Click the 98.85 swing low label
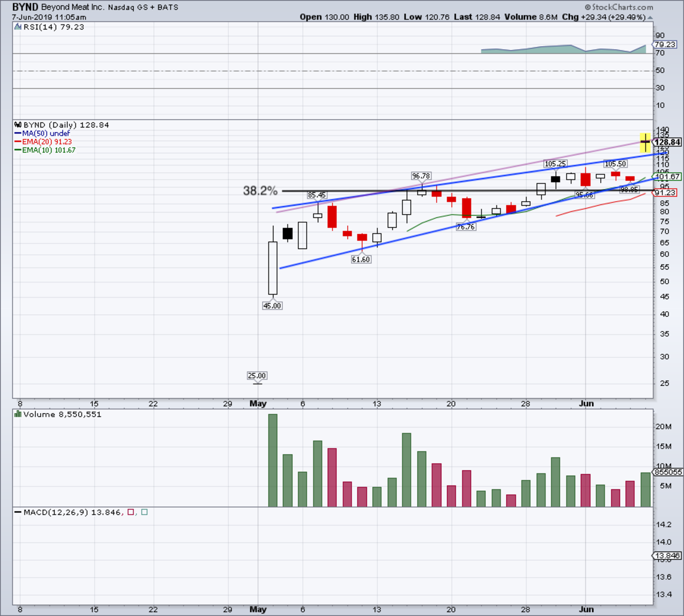The height and width of the screenshot is (616, 684). [x=629, y=189]
